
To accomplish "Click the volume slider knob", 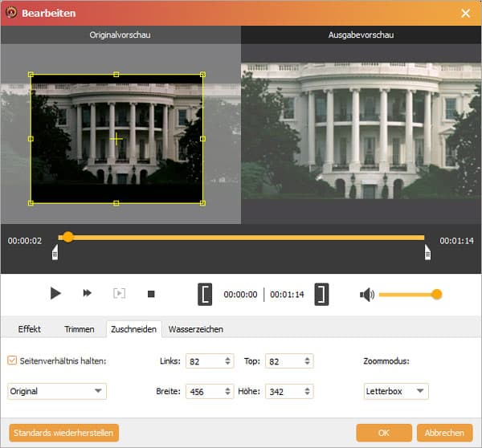I will 436,295.
